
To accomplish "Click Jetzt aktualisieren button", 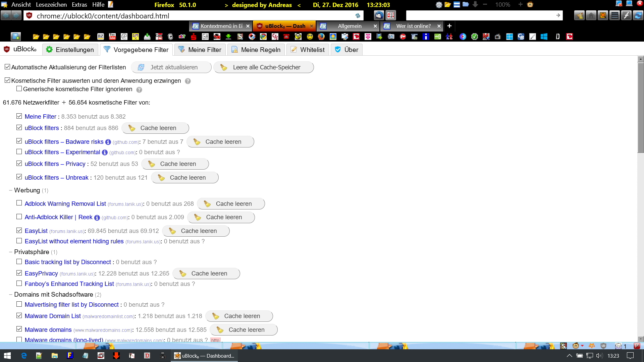I will click(x=171, y=67).
